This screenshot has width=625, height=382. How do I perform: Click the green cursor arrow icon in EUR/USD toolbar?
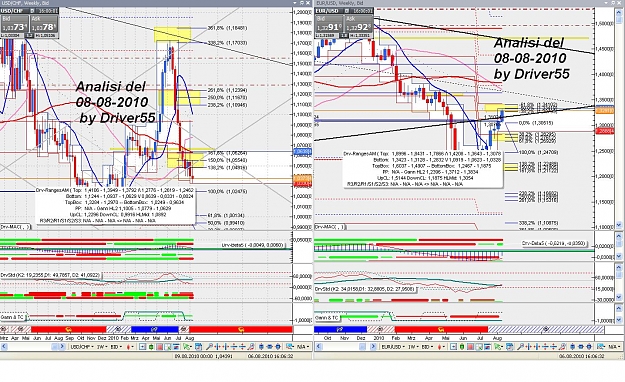pyautogui.click(x=498, y=347)
